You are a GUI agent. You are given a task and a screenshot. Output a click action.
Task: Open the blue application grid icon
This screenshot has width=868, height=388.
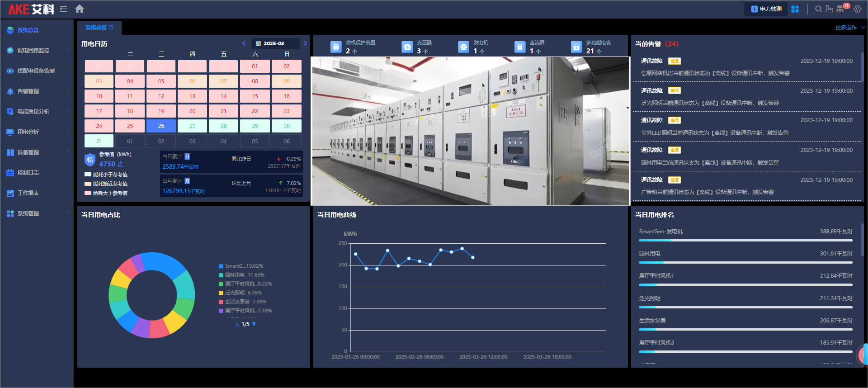pyautogui.click(x=795, y=9)
